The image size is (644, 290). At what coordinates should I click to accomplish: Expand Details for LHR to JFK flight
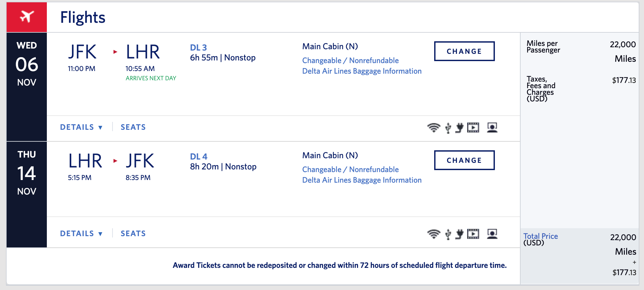pos(81,234)
